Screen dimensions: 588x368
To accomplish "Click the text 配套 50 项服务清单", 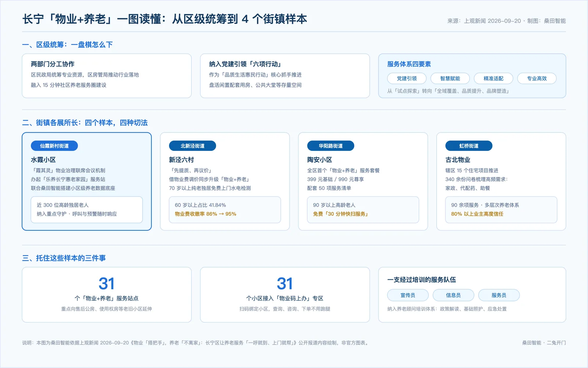I will [x=329, y=188].
